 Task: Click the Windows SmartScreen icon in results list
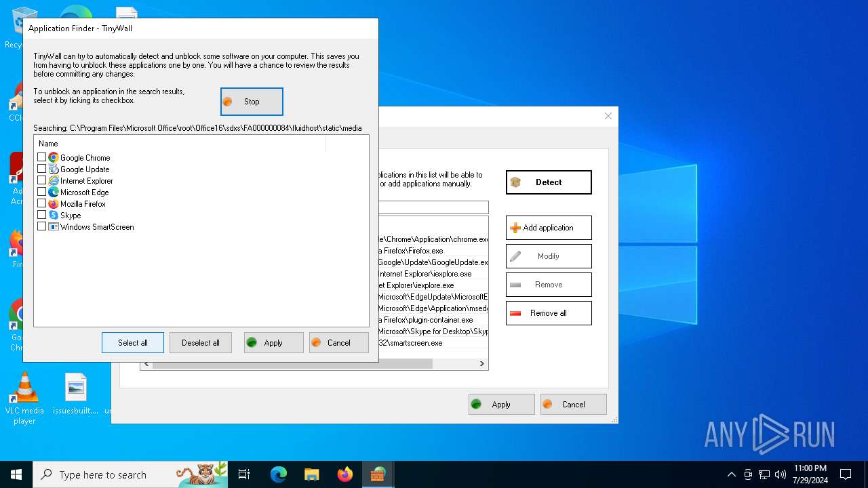point(54,226)
